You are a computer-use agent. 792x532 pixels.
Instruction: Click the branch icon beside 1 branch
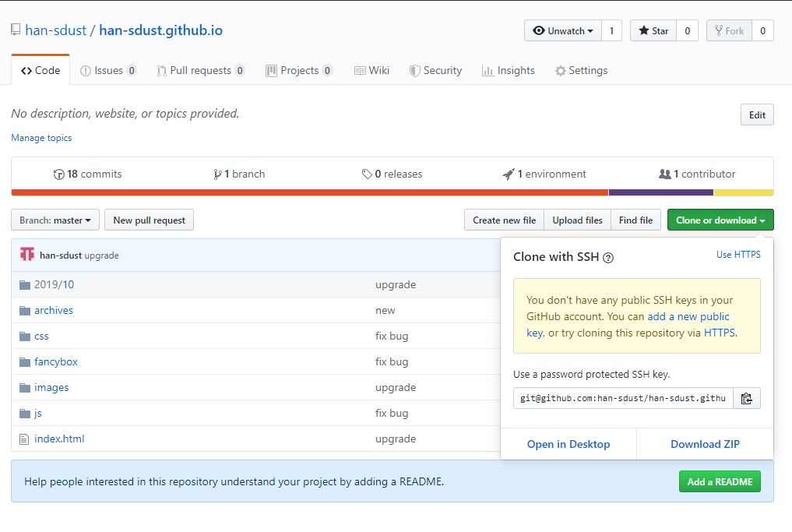pos(220,174)
